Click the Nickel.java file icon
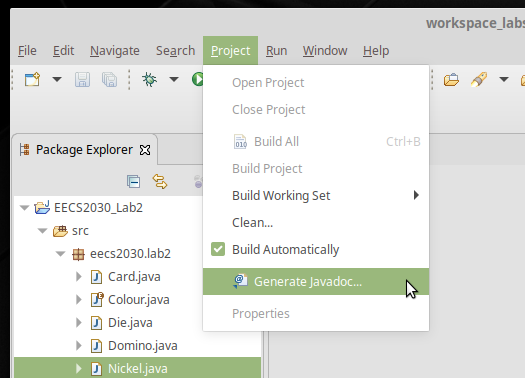The width and height of the screenshot is (525, 378). tap(96, 369)
